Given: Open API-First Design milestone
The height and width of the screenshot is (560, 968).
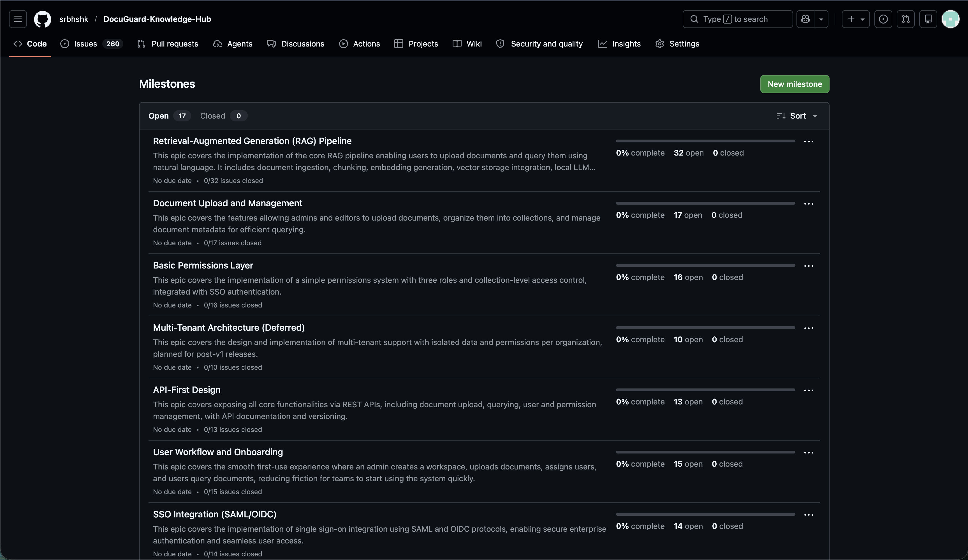Looking at the screenshot, I should [x=187, y=390].
